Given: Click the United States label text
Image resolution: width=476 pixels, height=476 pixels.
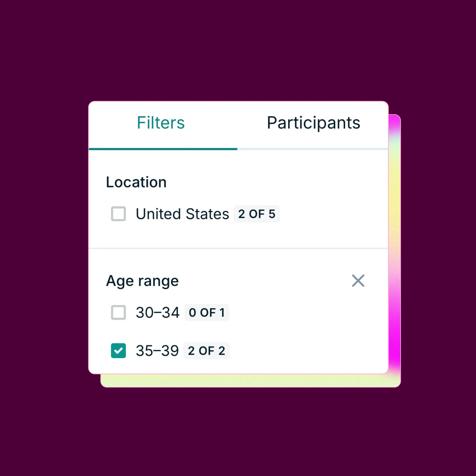Looking at the screenshot, I should (182, 214).
